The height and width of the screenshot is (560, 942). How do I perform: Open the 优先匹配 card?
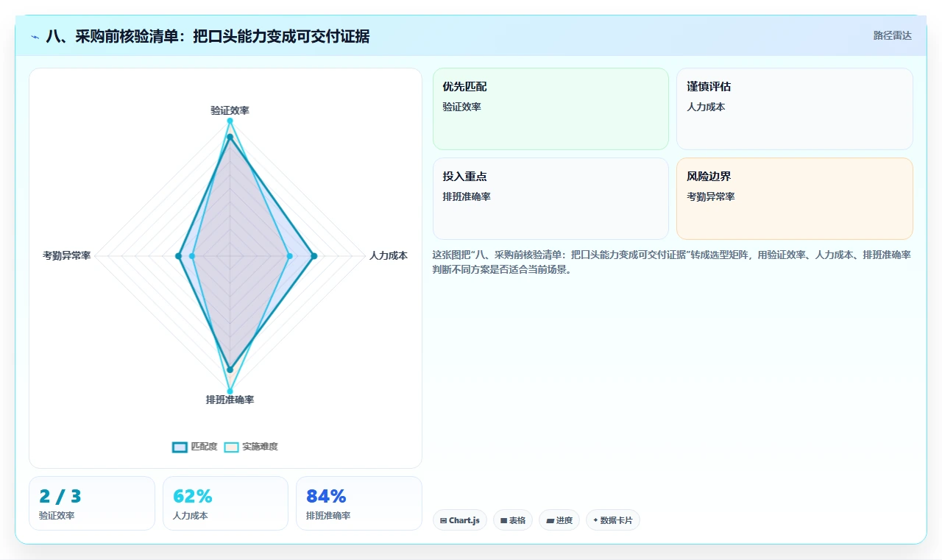pyautogui.click(x=550, y=109)
